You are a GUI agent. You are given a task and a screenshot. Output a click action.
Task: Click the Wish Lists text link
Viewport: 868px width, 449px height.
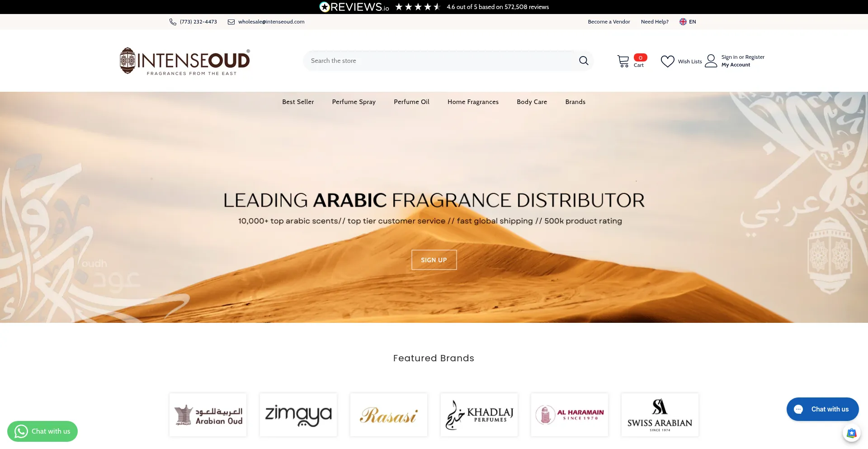690,61
